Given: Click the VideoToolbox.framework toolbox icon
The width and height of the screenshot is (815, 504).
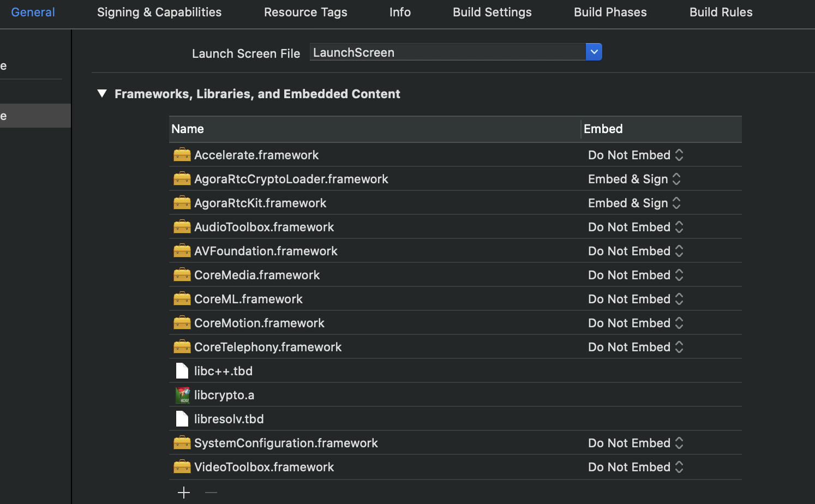Looking at the screenshot, I should click(x=182, y=467).
